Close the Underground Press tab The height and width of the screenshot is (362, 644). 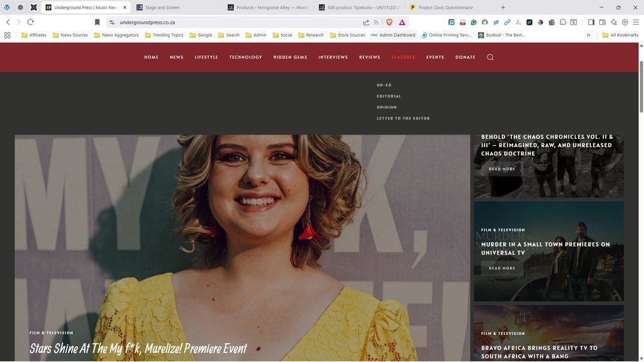pos(125,8)
